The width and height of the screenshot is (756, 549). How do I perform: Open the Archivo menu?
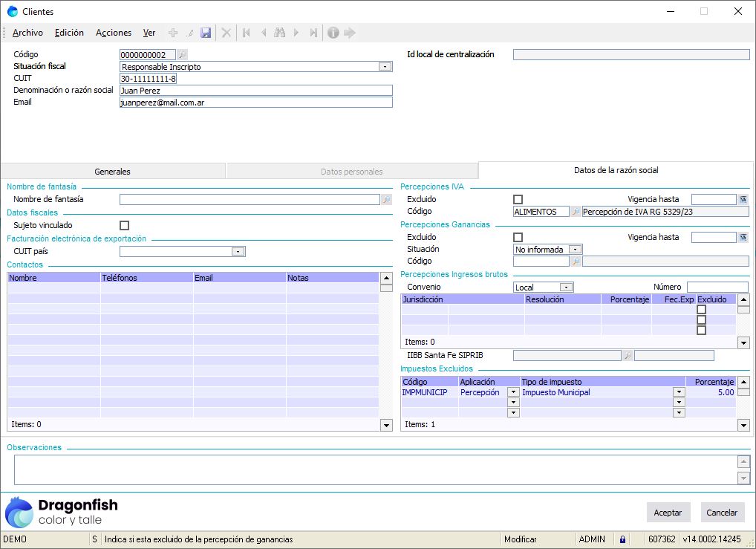coord(27,33)
